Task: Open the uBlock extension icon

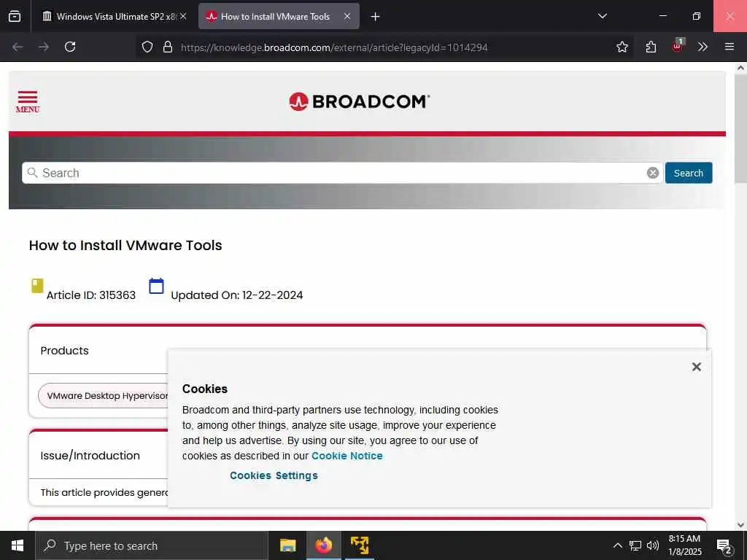Action: [678, 46]
